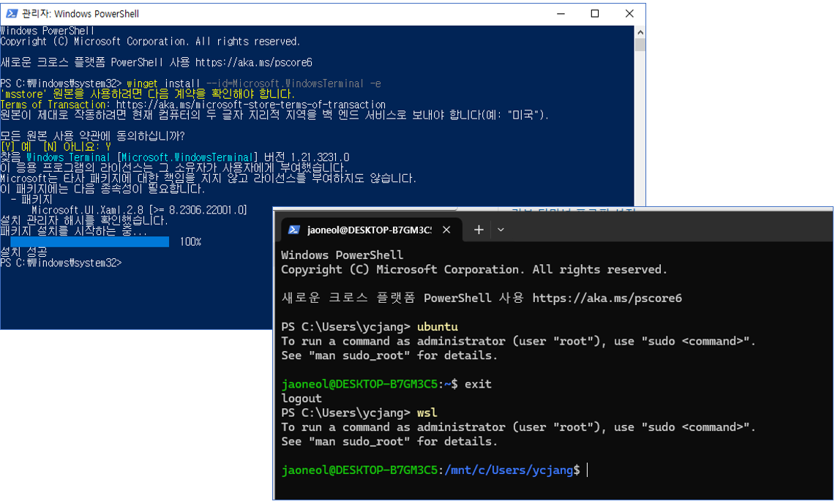Screen dimensions: 835x504
Task: Open the microsoft-store-terms-of-transaction URL
Action: click(x=251, y=105)
